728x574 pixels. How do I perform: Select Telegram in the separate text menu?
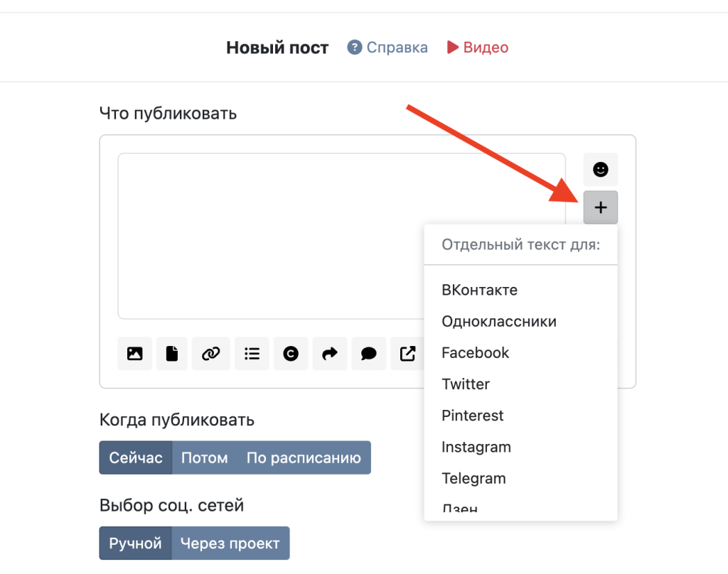coord(473,478)
